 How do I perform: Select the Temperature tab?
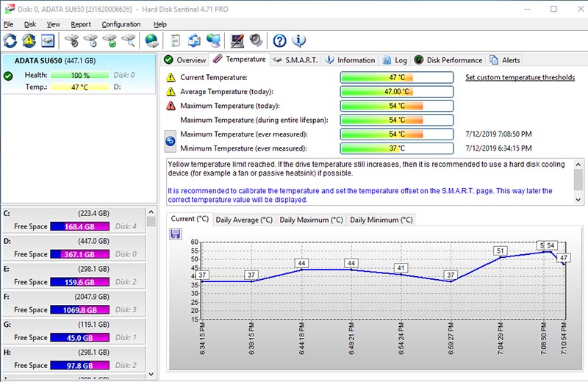tap(240, 60)
